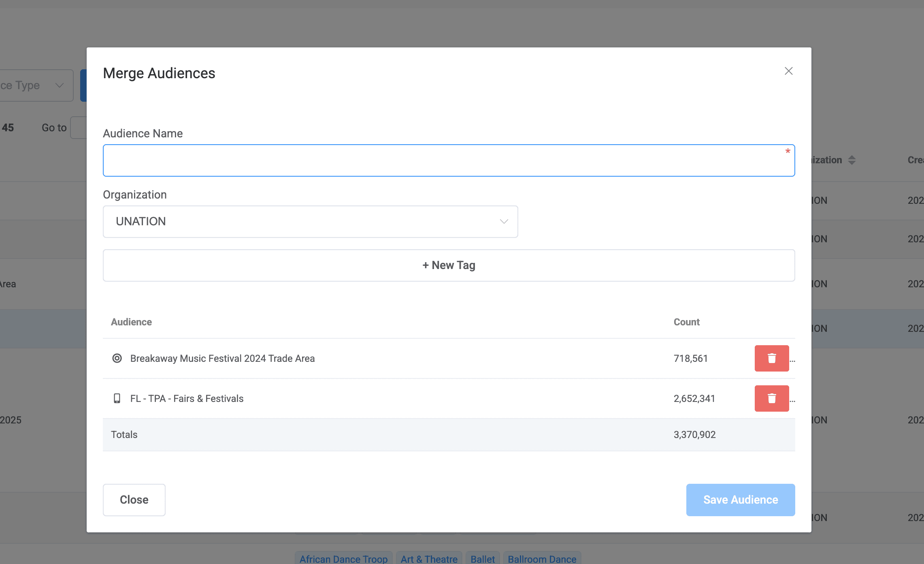Screen dimensions: 924x564
Task: Open the Organization dropdown showing UNATION
Action: point(310,222)
